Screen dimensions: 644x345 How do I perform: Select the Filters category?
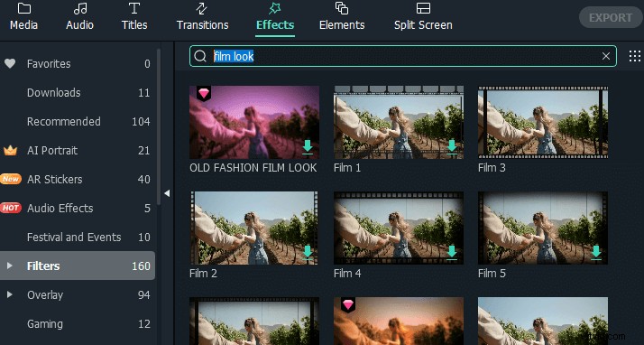[78, 266]
